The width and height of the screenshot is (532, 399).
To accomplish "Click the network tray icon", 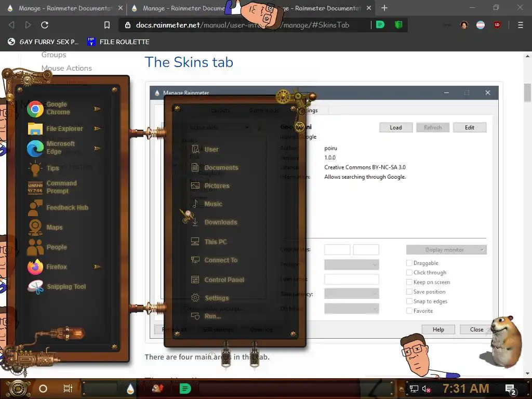I will tap(414, 389).
